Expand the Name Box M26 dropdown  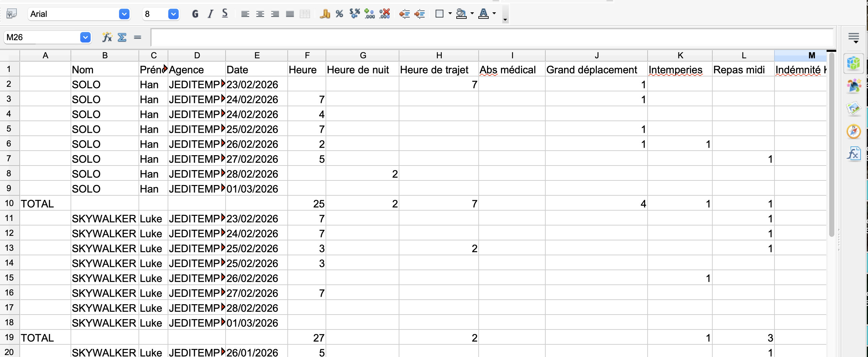[85, 37]
